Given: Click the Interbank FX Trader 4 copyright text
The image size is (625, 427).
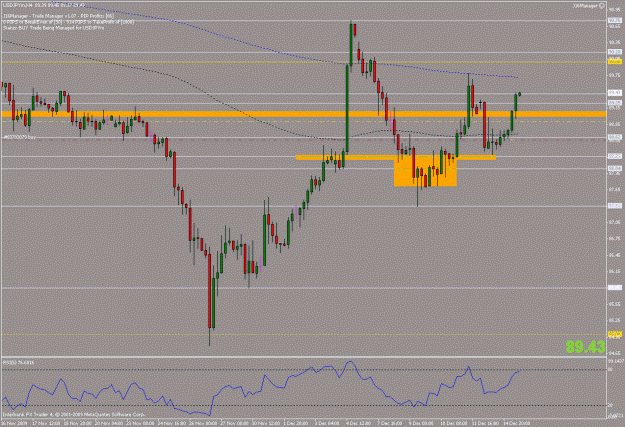Looking at the screenshot, I should coord(74,414).
